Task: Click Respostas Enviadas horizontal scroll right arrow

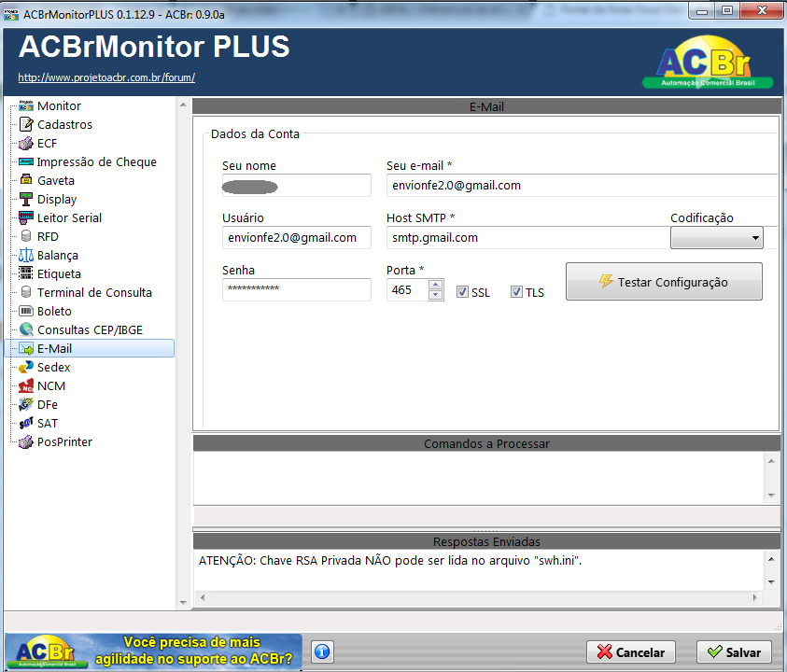Action: pos(755,597)
